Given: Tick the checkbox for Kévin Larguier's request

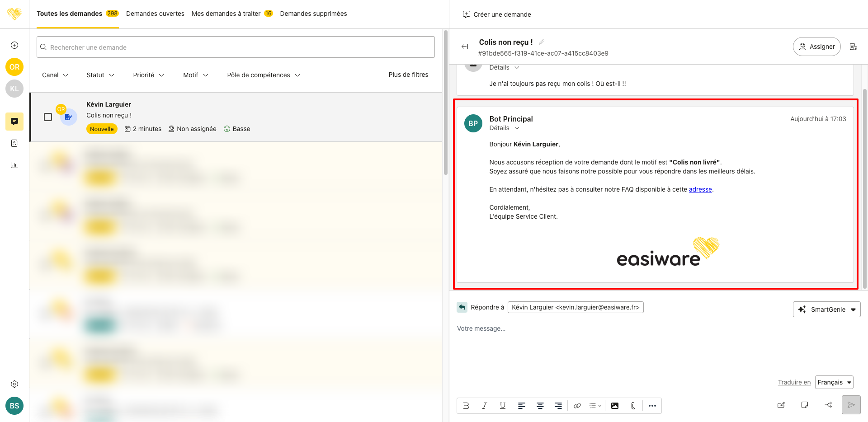Looking at the screenshot, I should tap(48, 117).
